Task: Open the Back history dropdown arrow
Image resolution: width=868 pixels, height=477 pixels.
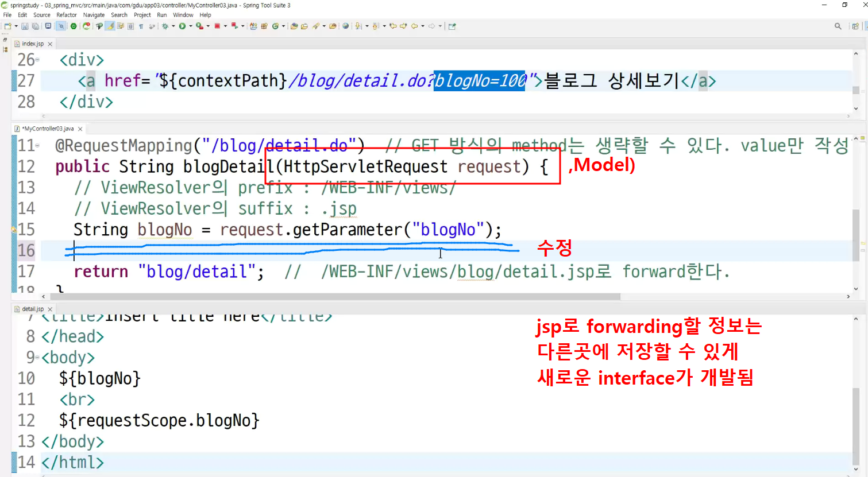Action: (x=422, y=26)
